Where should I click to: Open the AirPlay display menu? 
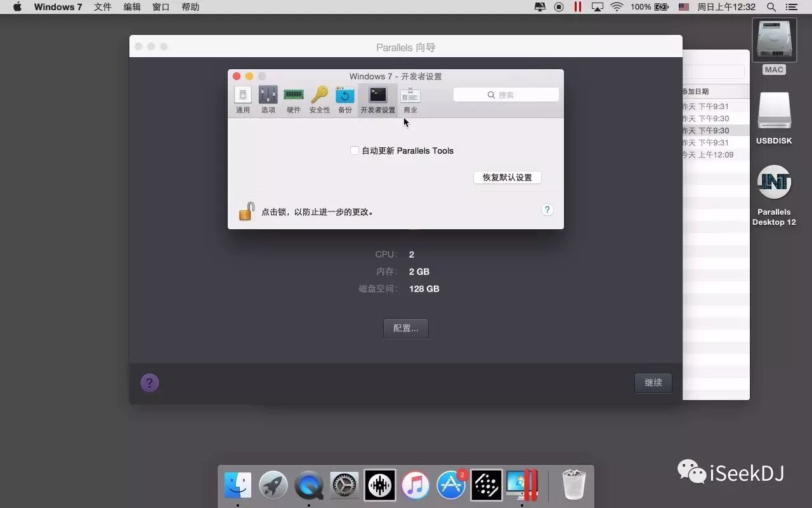point(598,7)
